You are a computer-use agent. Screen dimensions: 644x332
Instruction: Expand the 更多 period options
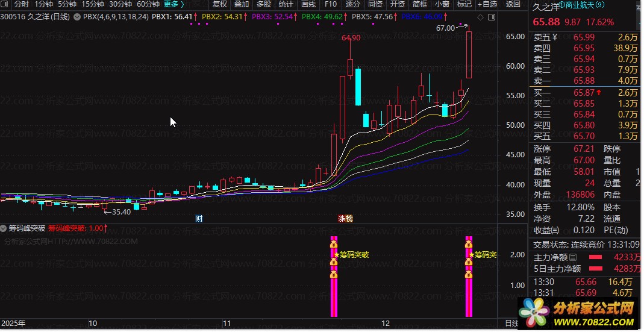click(x=174, y=5)
